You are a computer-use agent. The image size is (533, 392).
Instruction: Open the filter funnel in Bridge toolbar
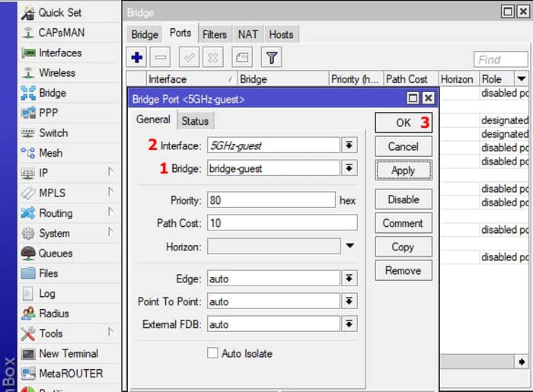[271, 57]
